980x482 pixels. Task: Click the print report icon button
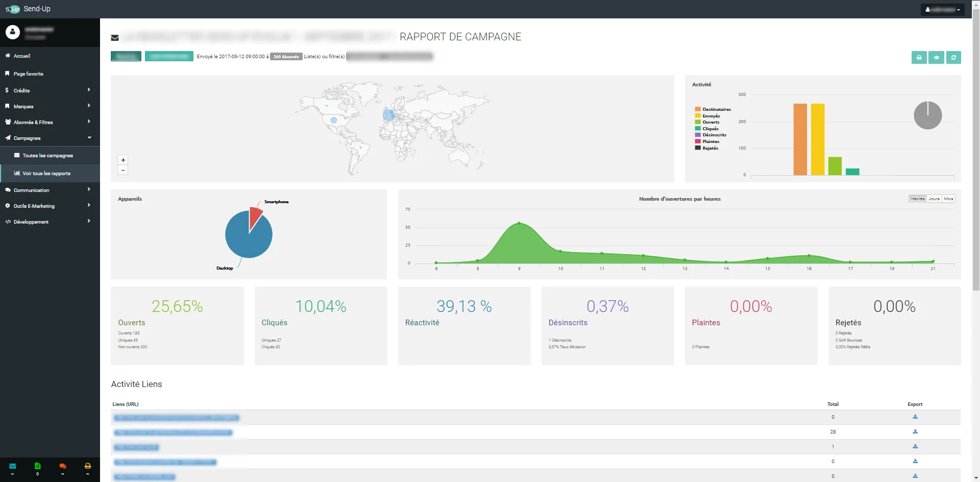[x=919, y=58]
